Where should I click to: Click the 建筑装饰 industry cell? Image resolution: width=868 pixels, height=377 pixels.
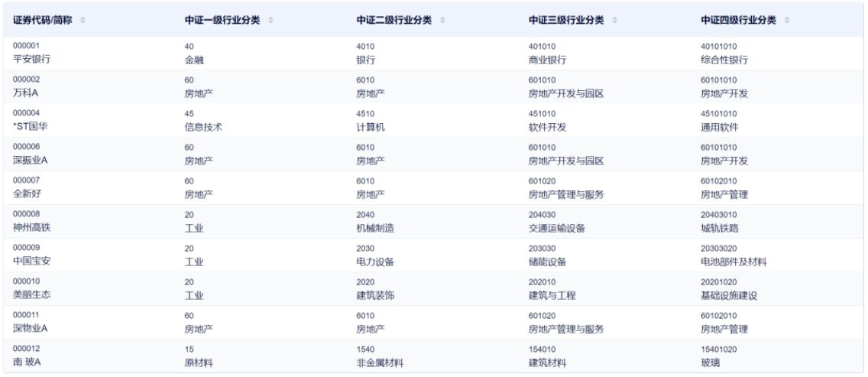(x=375, y=296)
